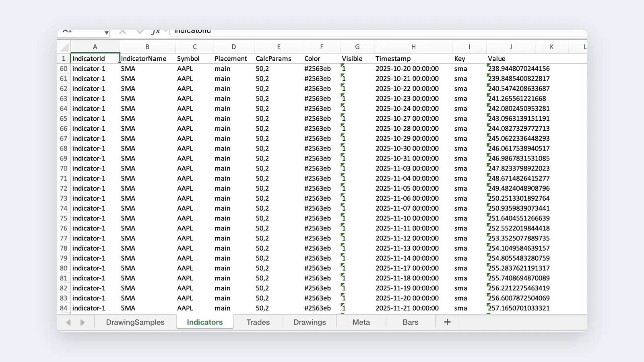This screenshot has height=362, width=644.
Task: Go to next sheet with right arrow
Action: (83, 323)
